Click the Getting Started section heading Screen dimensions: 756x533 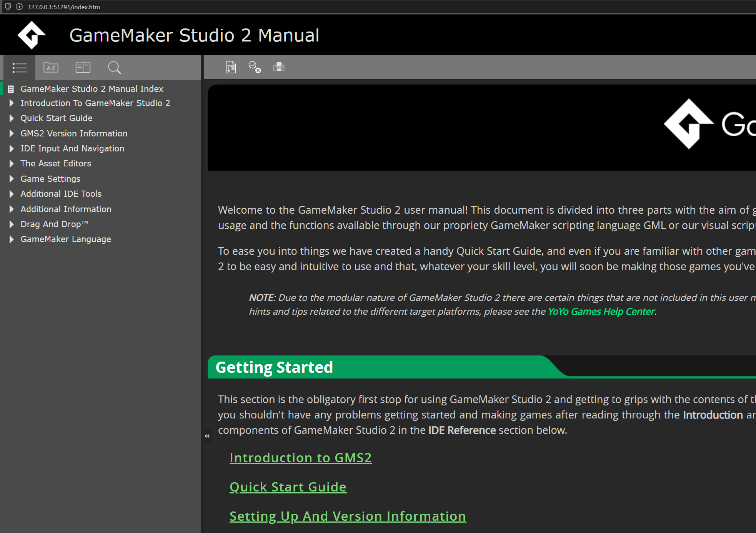point(274,367)
